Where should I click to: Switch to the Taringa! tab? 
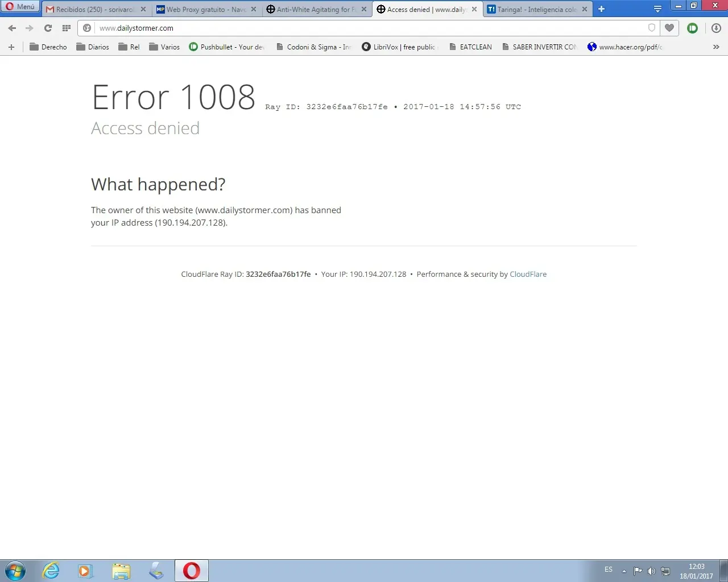pos(537,10)
